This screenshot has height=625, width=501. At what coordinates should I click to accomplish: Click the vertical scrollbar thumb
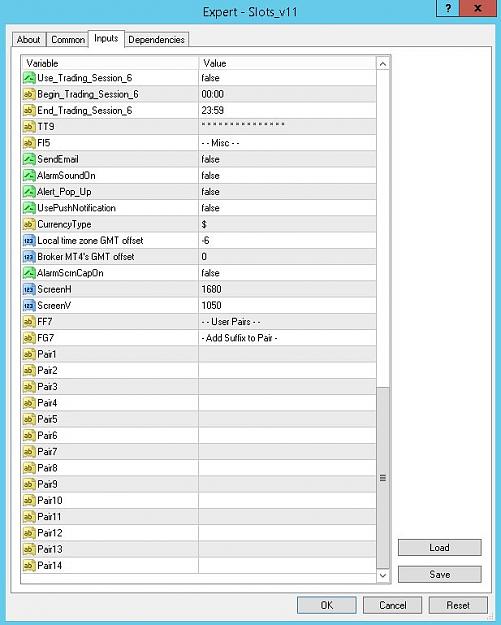[x=383, y=478]
